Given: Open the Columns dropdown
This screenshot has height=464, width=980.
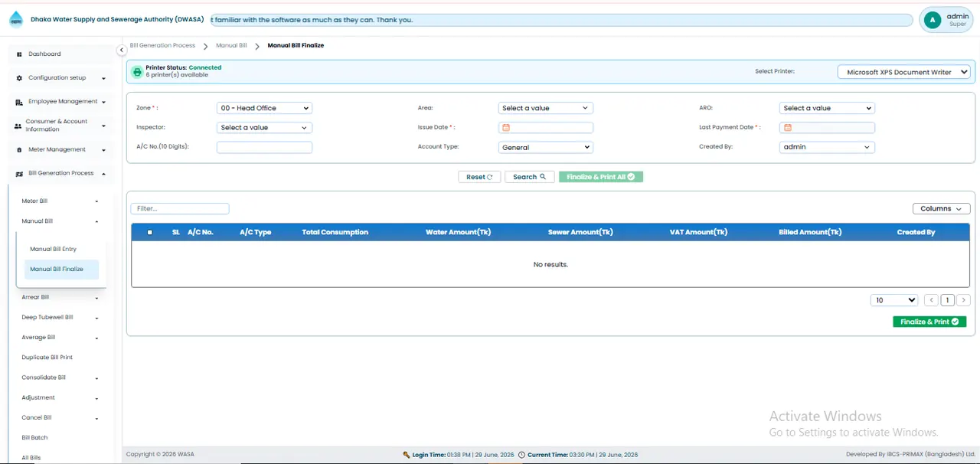Looking at the screenshot, I should pyautogui.click(x=941, y=209).
